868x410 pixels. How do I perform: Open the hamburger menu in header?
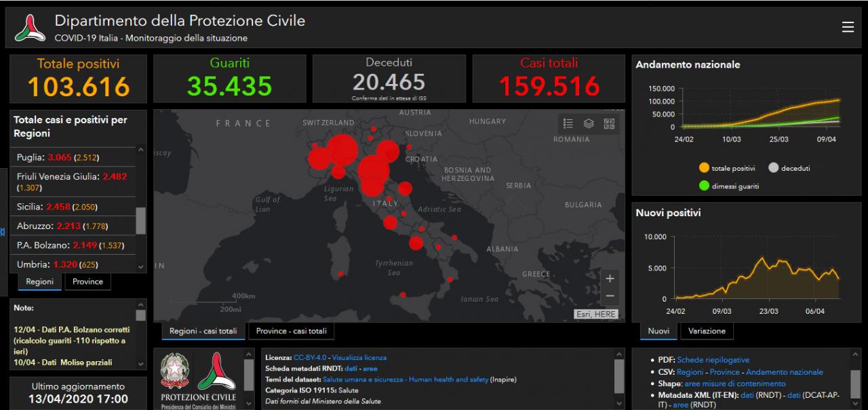(848, 27)
